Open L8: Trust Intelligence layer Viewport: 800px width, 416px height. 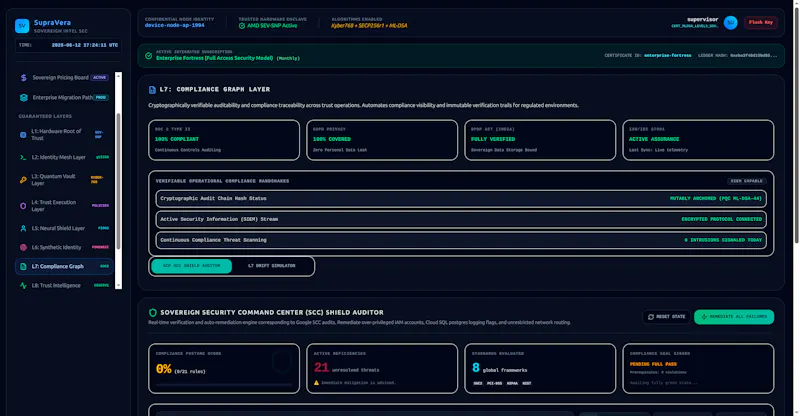click(x=64, y=285)
